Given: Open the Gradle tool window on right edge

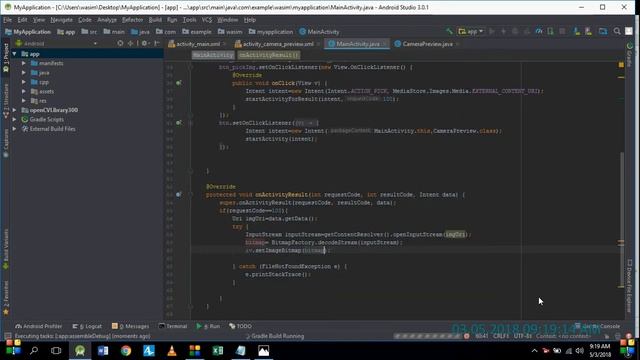Looking at the screenshot, I should 629,54.
